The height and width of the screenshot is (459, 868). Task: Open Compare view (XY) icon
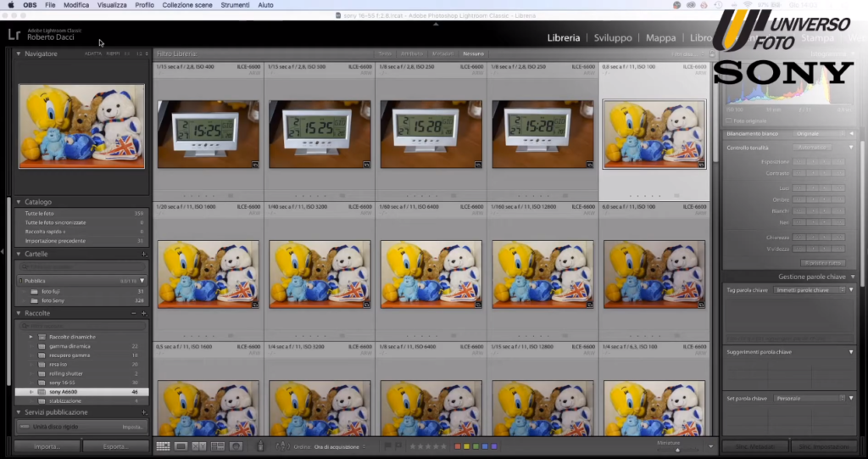(198, 446)
